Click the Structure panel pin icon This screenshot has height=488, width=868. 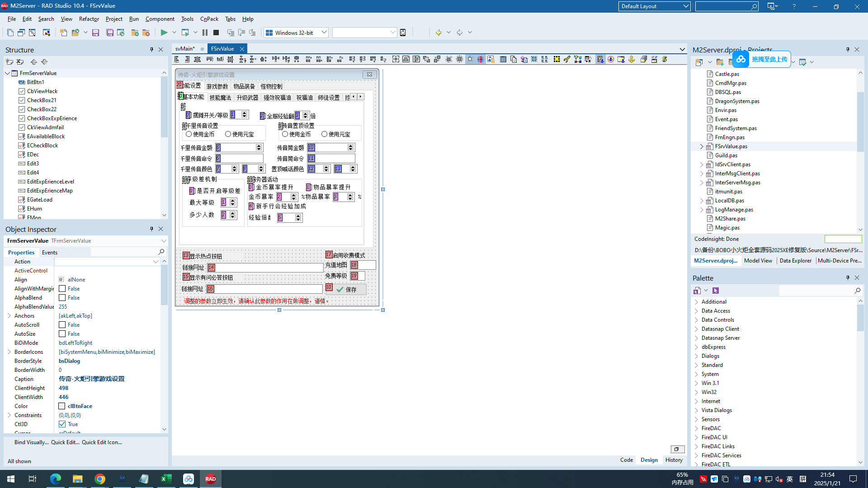[151, 49]
